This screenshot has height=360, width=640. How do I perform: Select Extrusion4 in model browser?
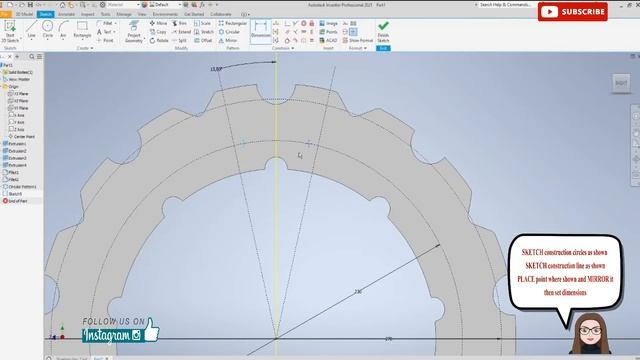pos(15,165)
